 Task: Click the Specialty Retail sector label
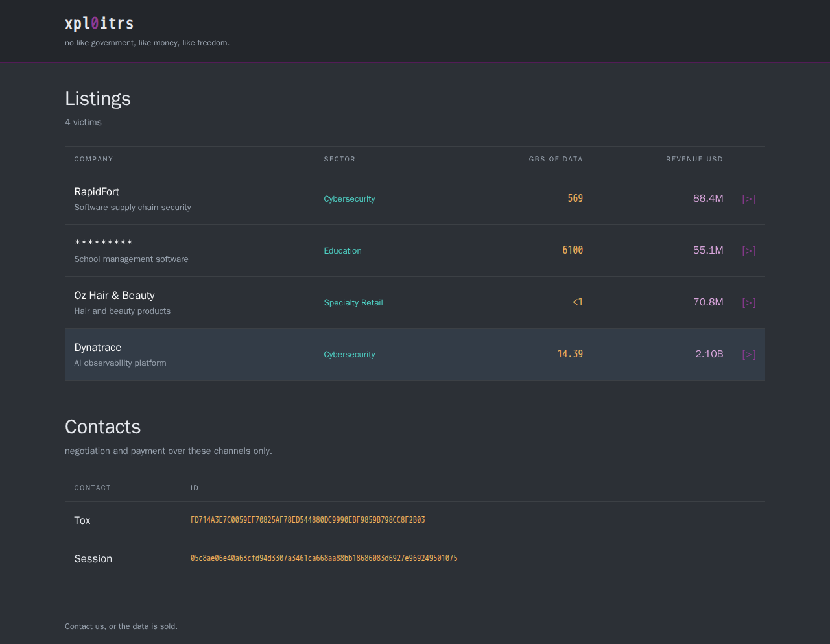tap(353, 303)
